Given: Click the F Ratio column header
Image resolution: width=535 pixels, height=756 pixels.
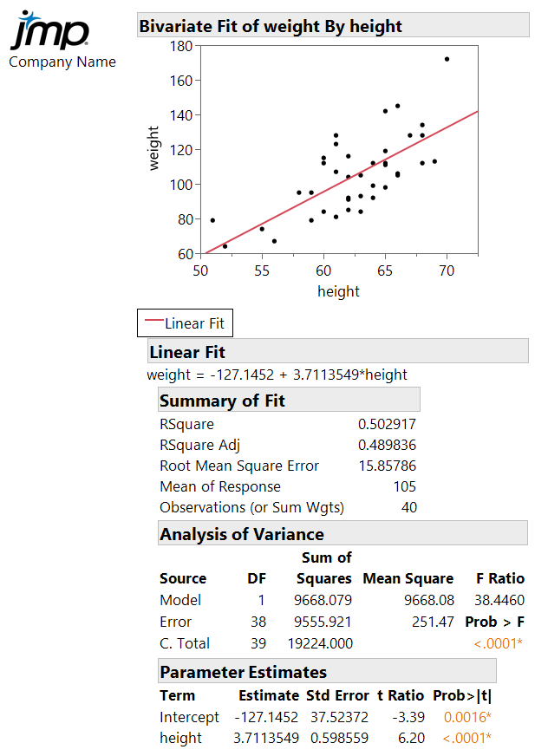Looking at the screenshot, I should [x=500, y=578].
